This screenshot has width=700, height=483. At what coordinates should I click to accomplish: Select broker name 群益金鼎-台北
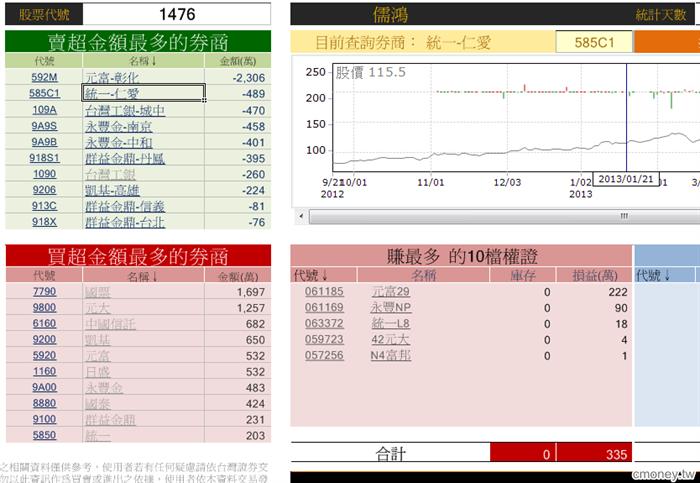(x=125, y=222)
